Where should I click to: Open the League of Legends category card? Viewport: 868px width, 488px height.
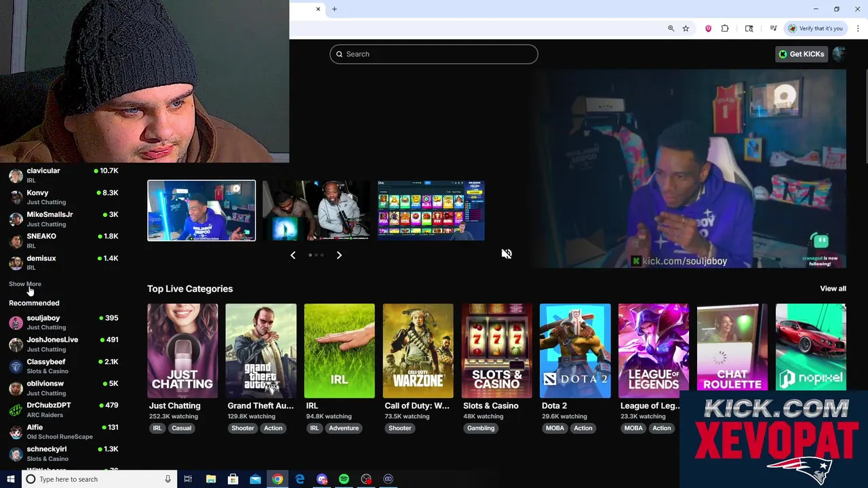[654, 350]
